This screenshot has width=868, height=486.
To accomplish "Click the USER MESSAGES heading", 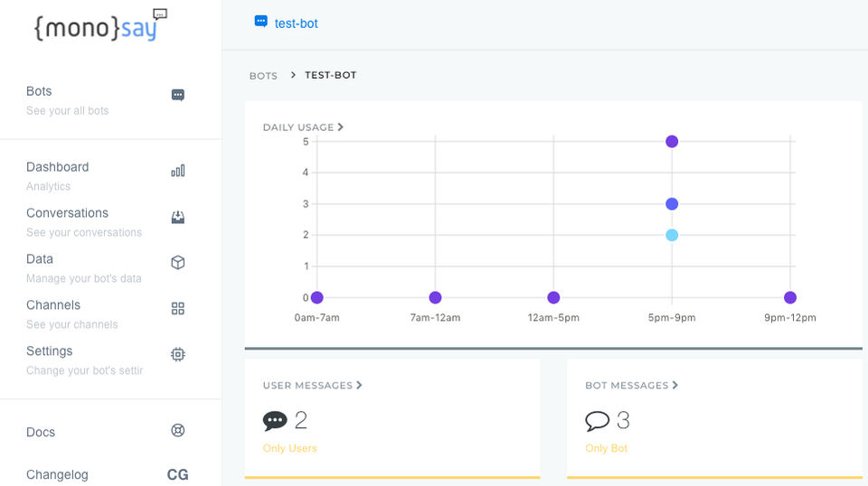I will click(x=307, y=386).
